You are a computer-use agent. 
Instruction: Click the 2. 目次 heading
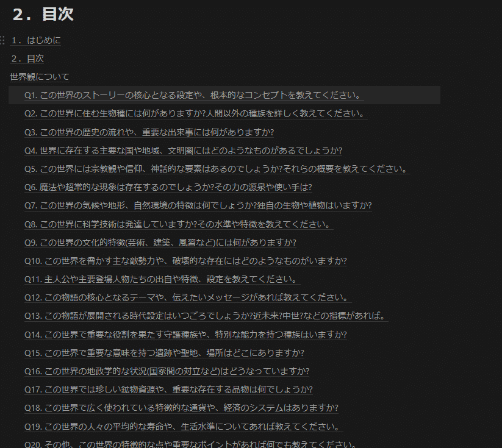[43, 15]
